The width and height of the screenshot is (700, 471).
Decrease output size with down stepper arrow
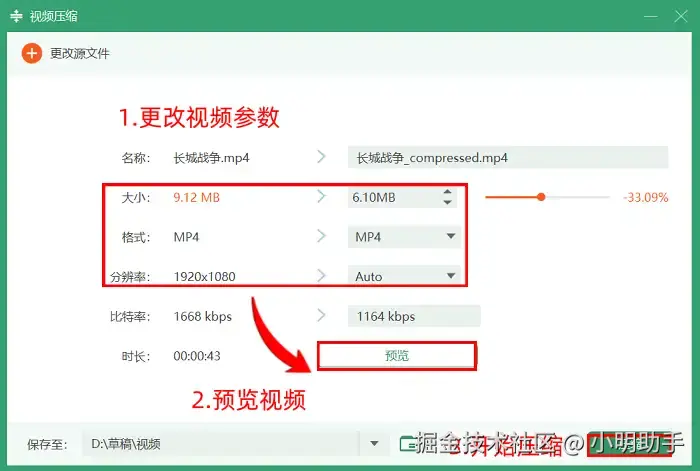tap(448, 202)
